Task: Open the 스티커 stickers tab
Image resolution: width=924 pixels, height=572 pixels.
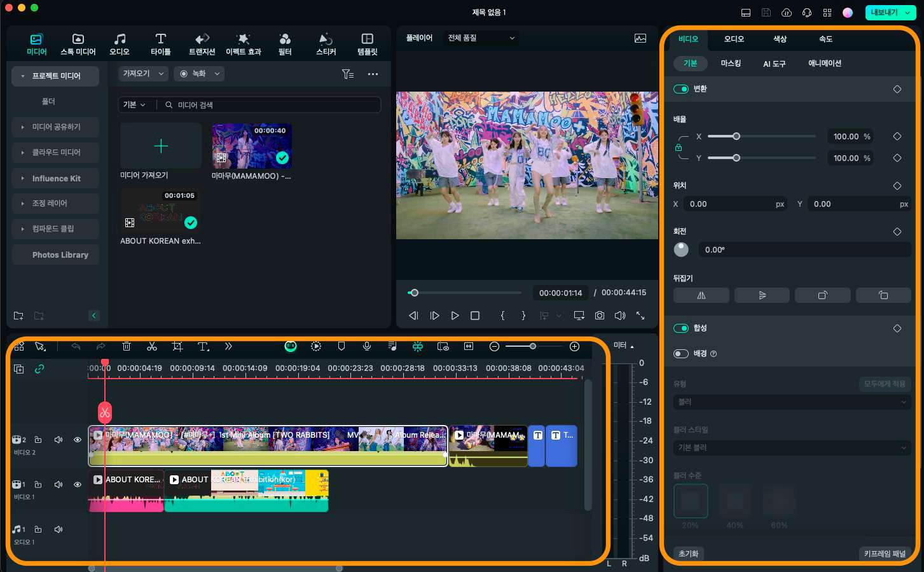Action: (x=326, y=44)
